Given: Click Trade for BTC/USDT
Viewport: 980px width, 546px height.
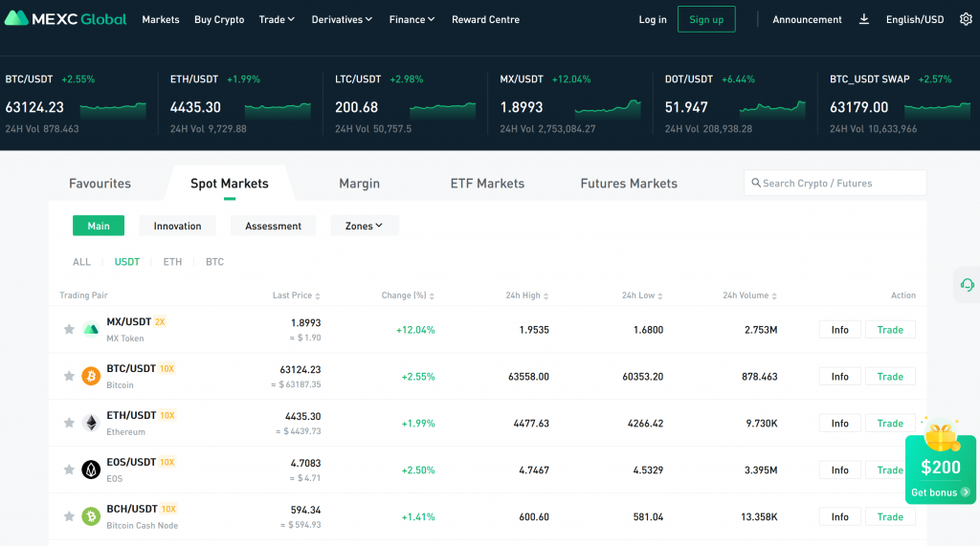Looking at the screenshot, I should click(890, 376).
